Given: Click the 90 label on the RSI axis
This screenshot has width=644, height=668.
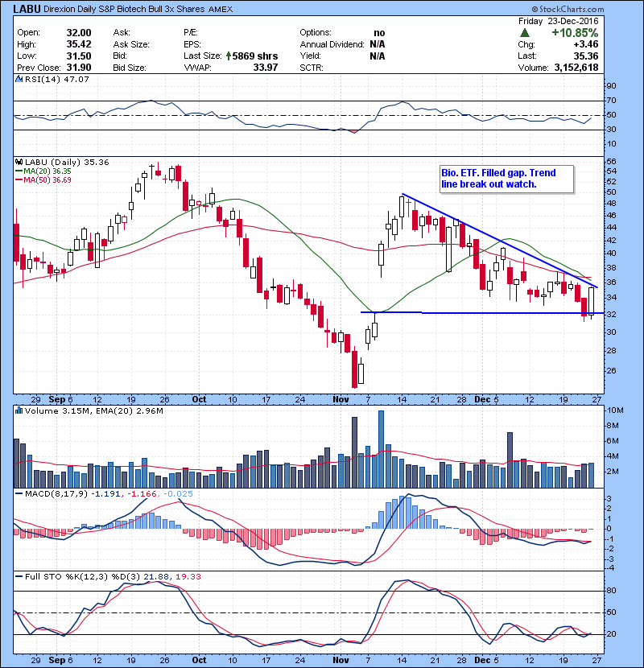Looking at the screenshot, I should click(x=611, y=86).
